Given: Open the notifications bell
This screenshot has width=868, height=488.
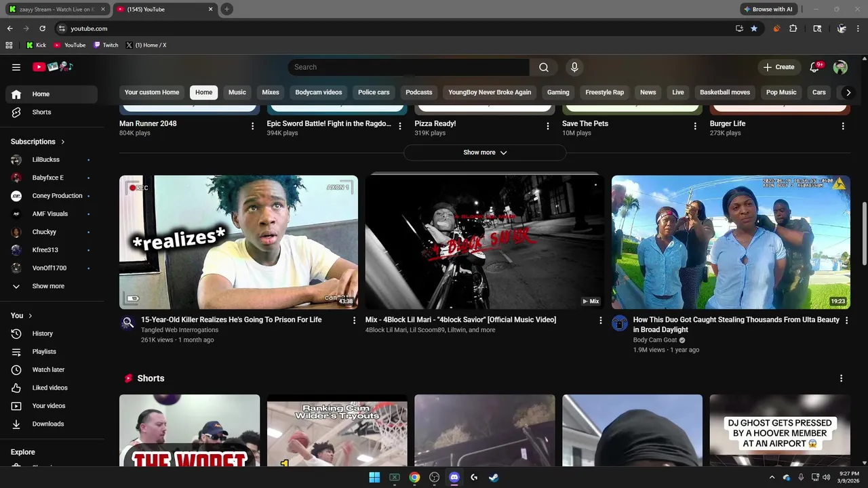Looking at the screenshot, I should coord(815,67).
